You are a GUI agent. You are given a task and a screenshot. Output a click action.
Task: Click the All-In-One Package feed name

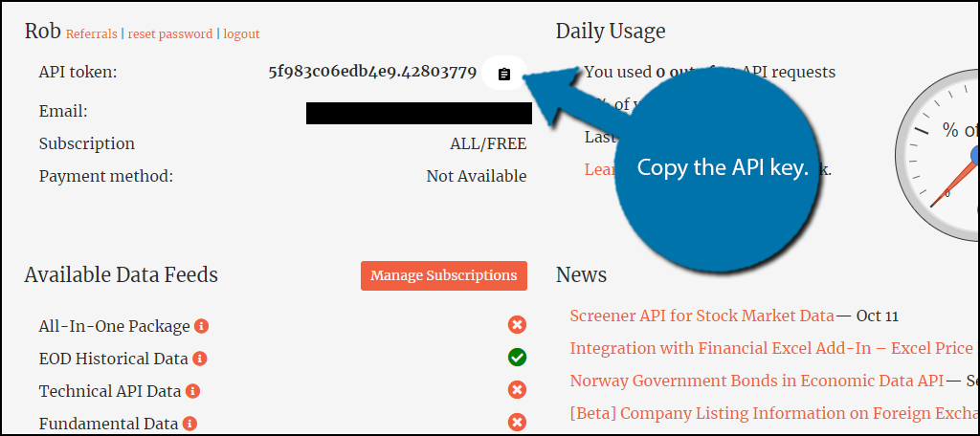pos(115,327)
